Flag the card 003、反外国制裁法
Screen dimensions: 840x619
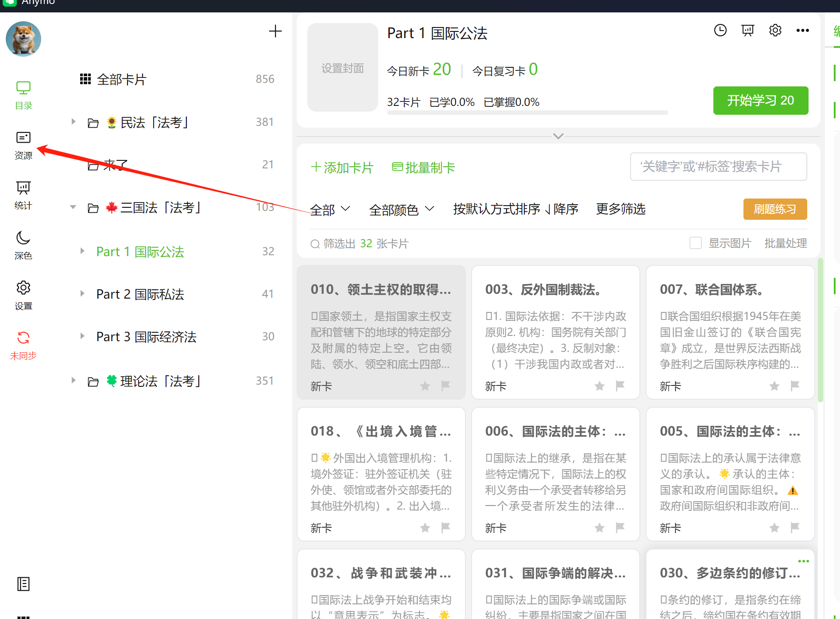(620, 385)
